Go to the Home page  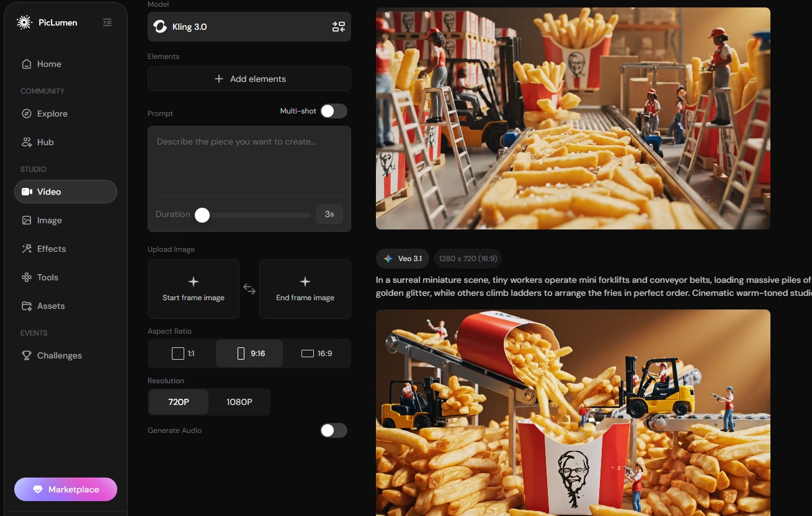click(66, 64)
